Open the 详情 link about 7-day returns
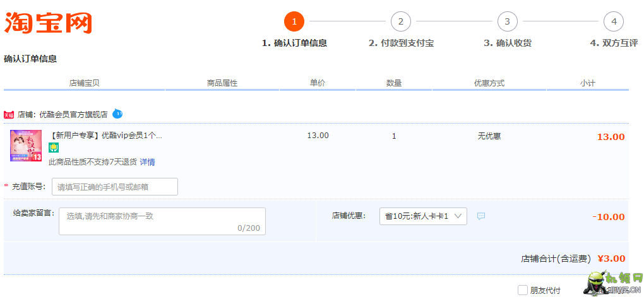 [x=148, y=162]
